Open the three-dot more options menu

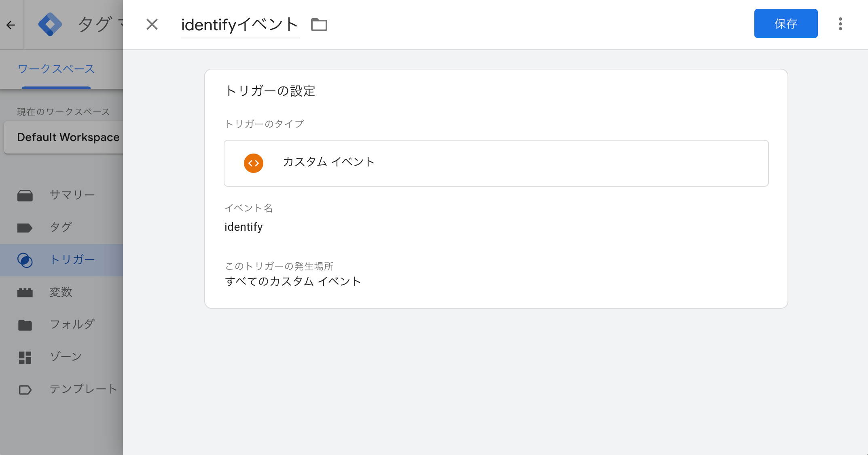point(840,24)
